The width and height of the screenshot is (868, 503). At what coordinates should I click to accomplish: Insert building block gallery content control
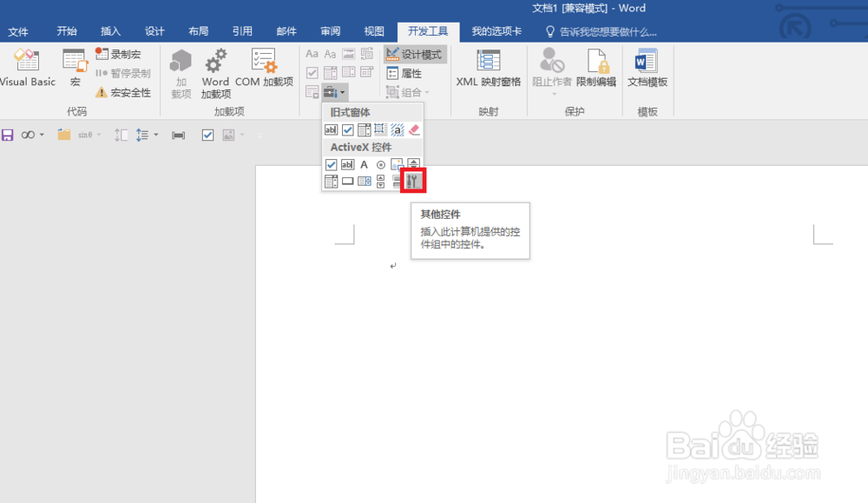(367, 54)
